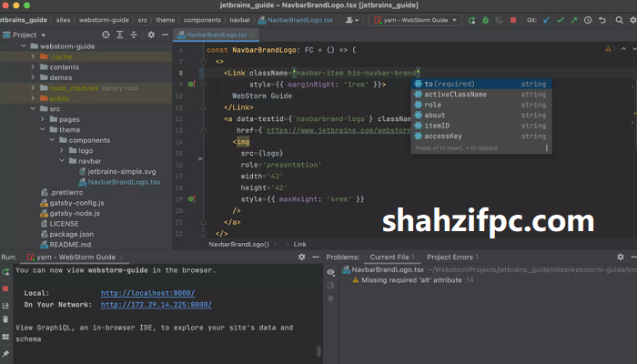The width and height of the screenshot is (637, 364).
Task: Expand the contents folder
Action: (x=33, y=66)
